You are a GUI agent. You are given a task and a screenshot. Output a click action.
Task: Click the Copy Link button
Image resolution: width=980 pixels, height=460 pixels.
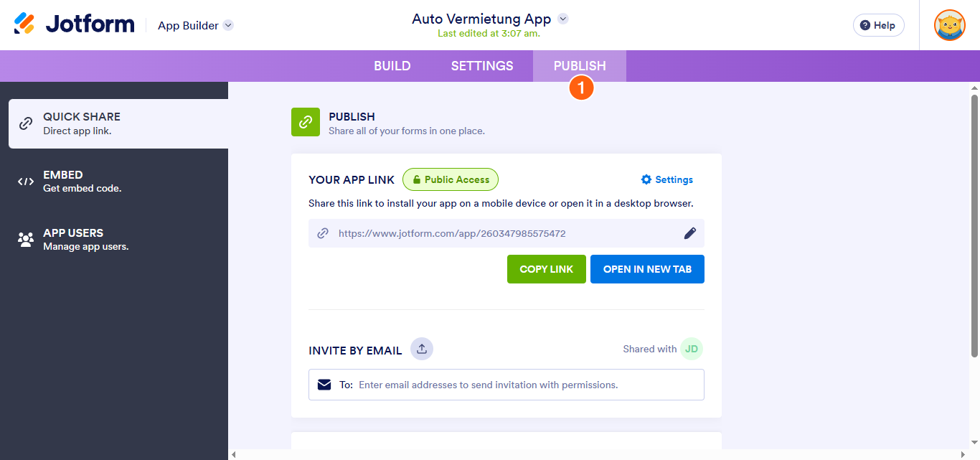click(547, 269)
